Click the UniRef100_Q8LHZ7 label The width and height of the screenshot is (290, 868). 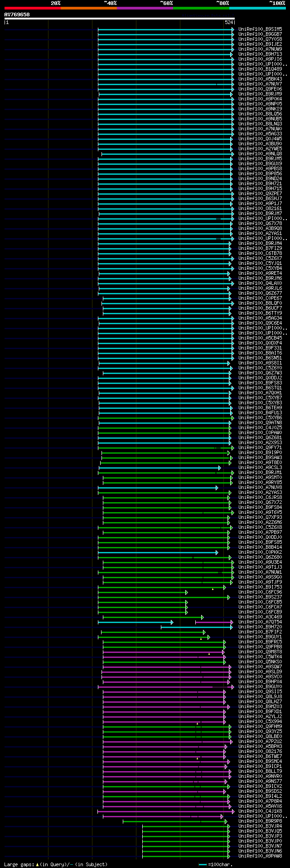pos(260,701)
